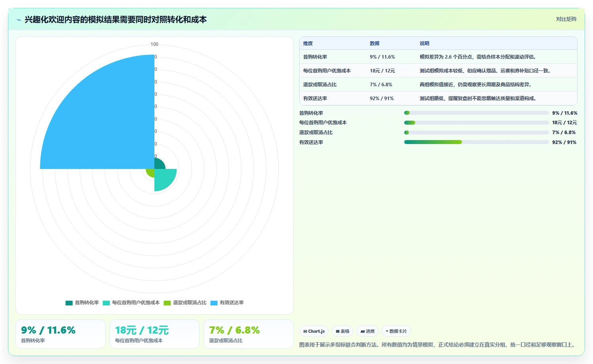This screenshot has height=364, width=593.
Task: Click the note starting 两组模拟值接近
Action: 477,85
